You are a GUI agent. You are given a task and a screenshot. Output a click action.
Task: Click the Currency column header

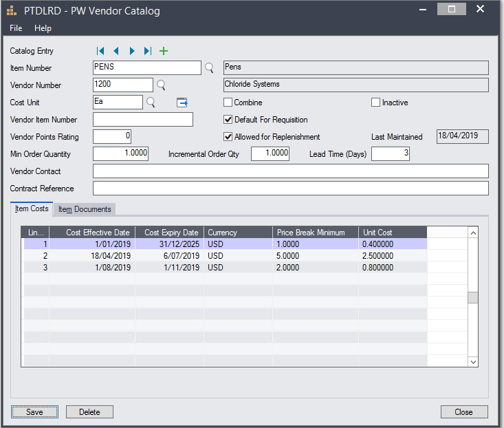(x=239, y=233)
